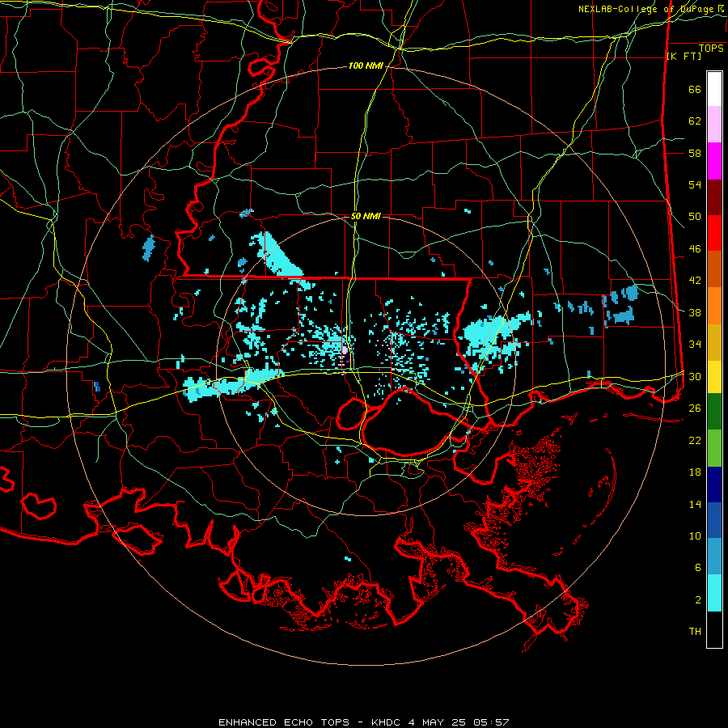Screen dimensions: 728x728
Task: Click the legend value '38'
Action: [x=695, y=312]
